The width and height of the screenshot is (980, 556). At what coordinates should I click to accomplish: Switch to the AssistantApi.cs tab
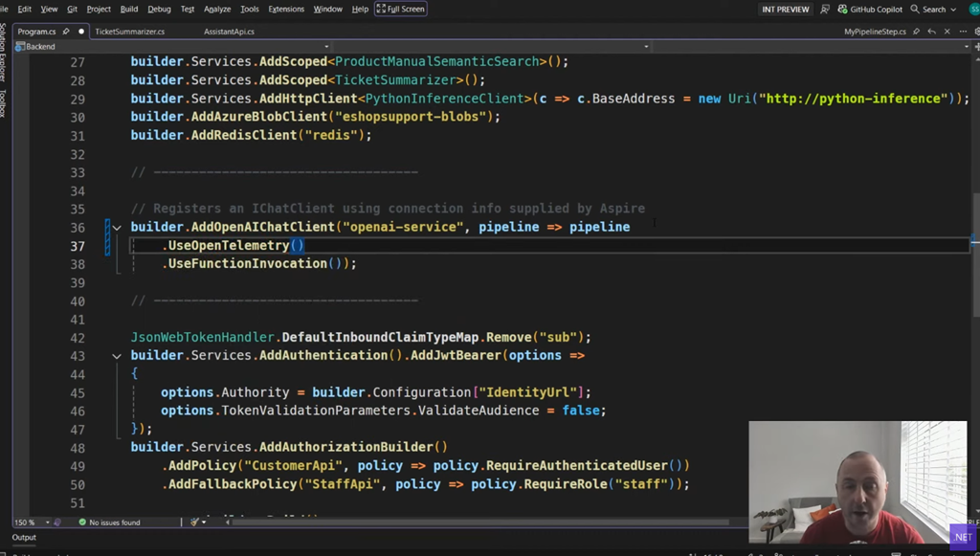(229, 32)
